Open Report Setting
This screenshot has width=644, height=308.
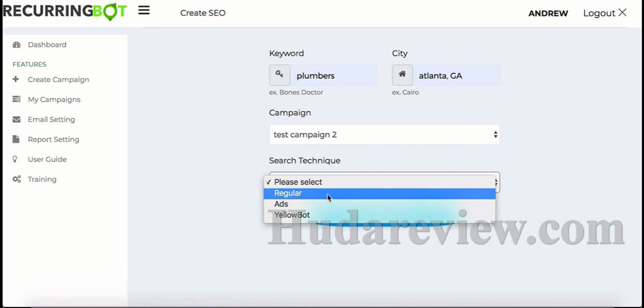click(x=54, y=139)
